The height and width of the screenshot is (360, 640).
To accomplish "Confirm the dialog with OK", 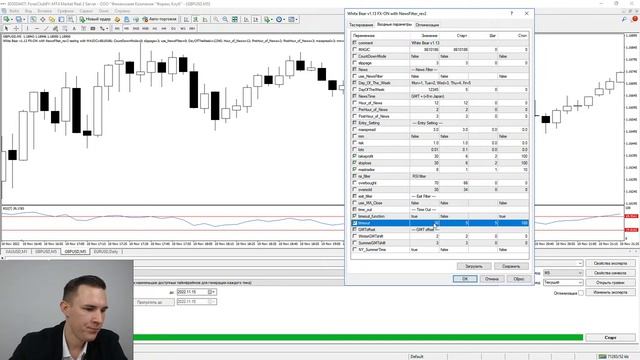I will pyautogui.click(x=465, y=279).
